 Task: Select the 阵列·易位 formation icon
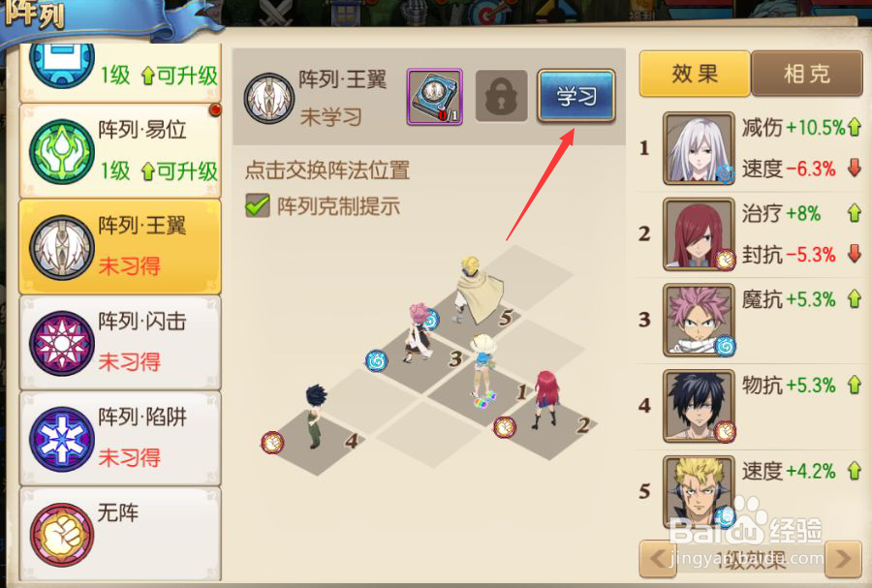(x=62, y=151)
